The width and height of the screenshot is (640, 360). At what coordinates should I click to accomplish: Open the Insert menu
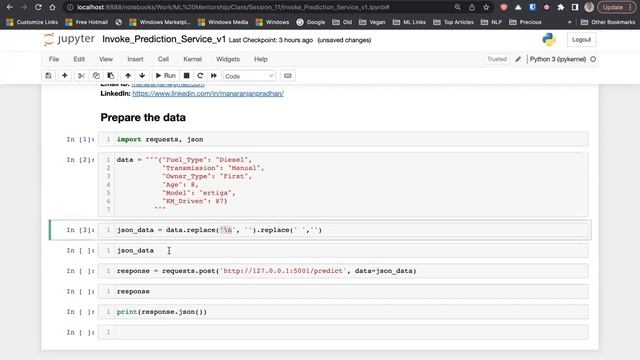(135, 59)
